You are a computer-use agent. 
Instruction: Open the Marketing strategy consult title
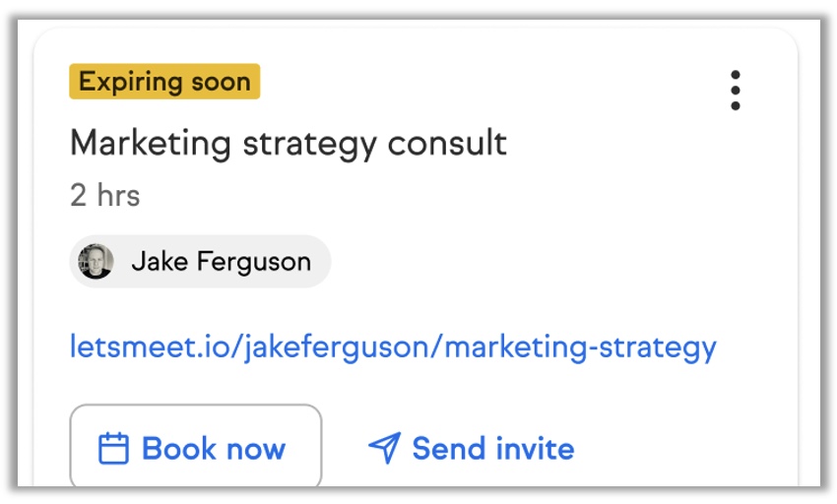289,144
